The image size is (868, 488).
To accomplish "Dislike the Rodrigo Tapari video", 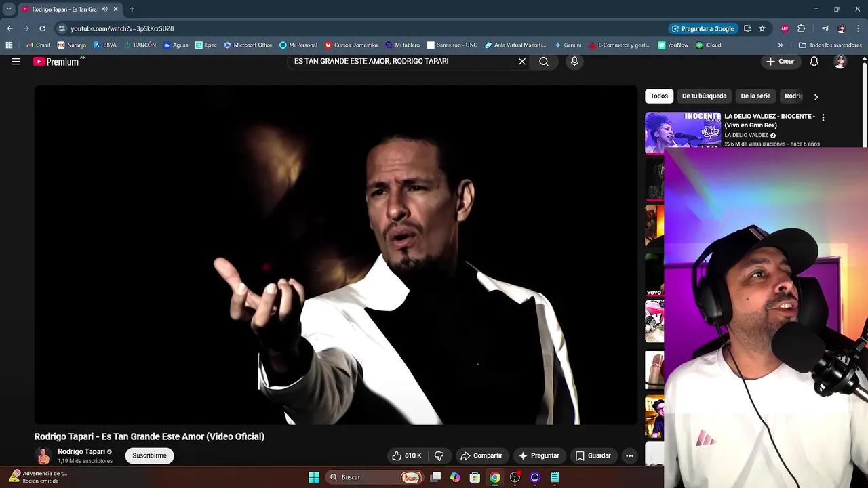I will click(439, 455).
